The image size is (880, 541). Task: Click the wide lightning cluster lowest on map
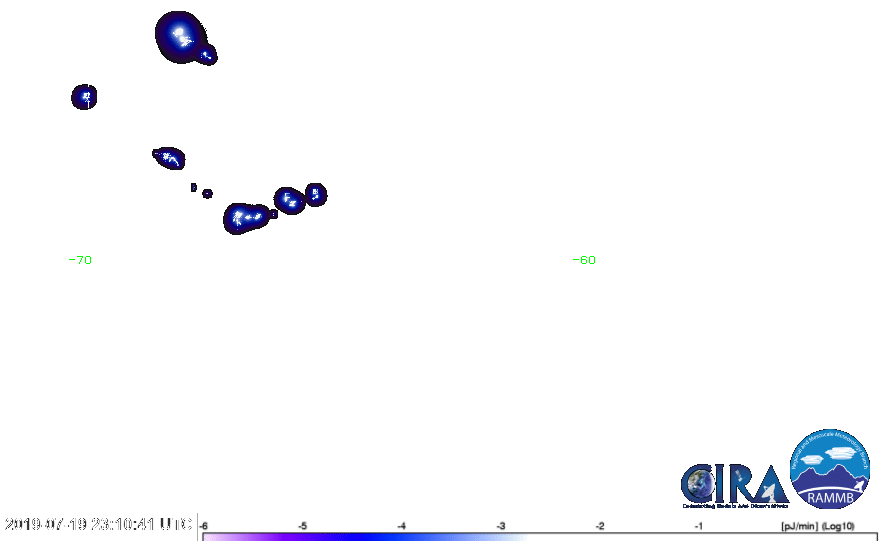tap(246, 217)
